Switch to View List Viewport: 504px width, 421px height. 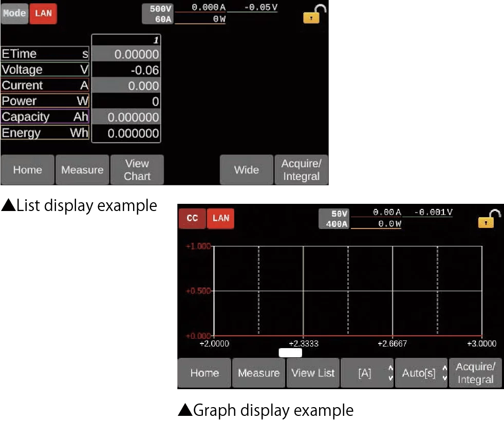pos(313,373)
